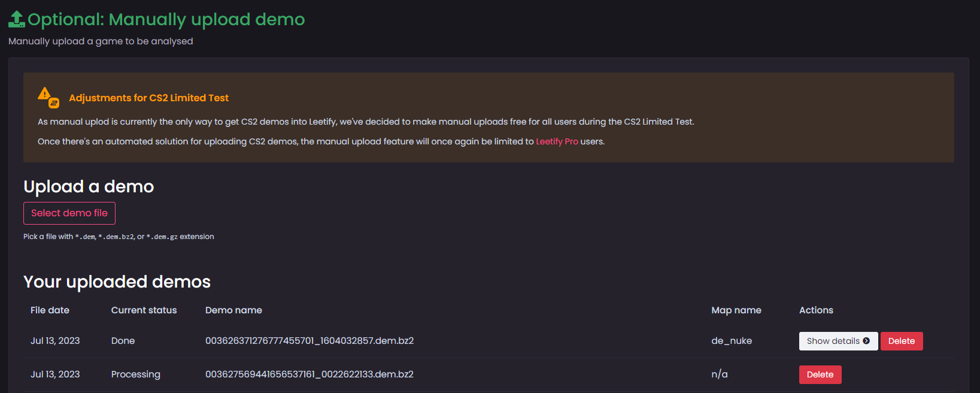Sort demos by File date column
The image size is (980, 393).
50,310
